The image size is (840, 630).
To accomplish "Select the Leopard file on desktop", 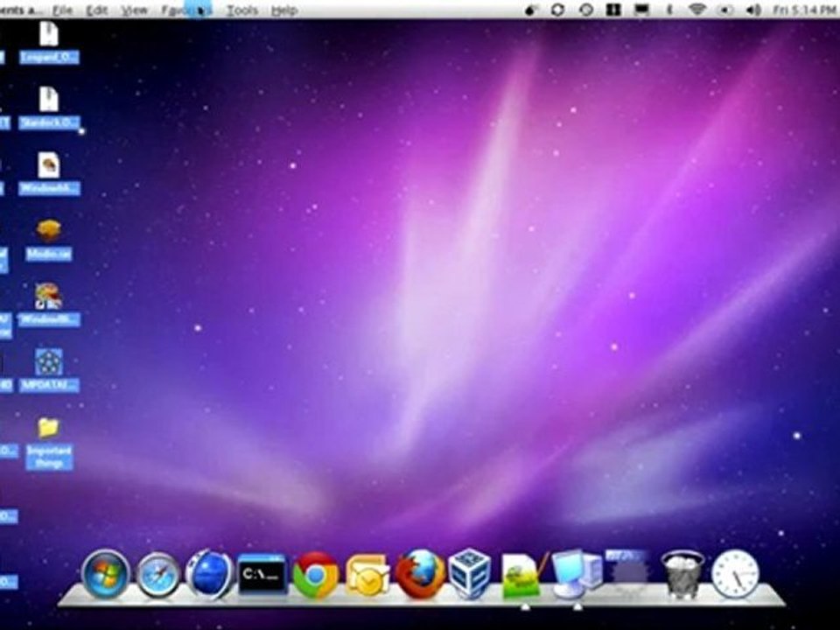I will (x=49, y=43).
